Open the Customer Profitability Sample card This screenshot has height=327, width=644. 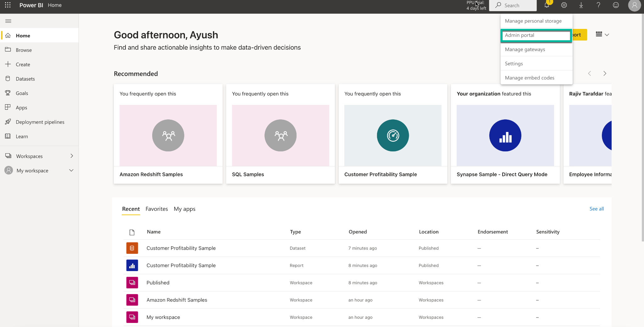[x=393, y=134]
